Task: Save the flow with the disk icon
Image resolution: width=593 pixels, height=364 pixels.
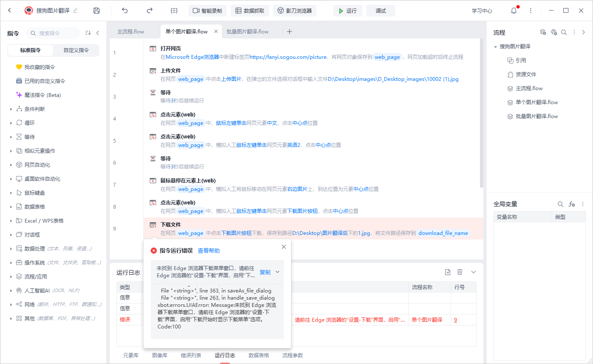Action: [97, 11]
